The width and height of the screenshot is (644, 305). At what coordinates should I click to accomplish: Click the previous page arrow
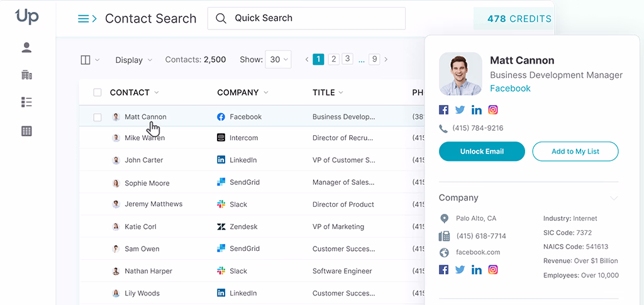click(307, 60)
